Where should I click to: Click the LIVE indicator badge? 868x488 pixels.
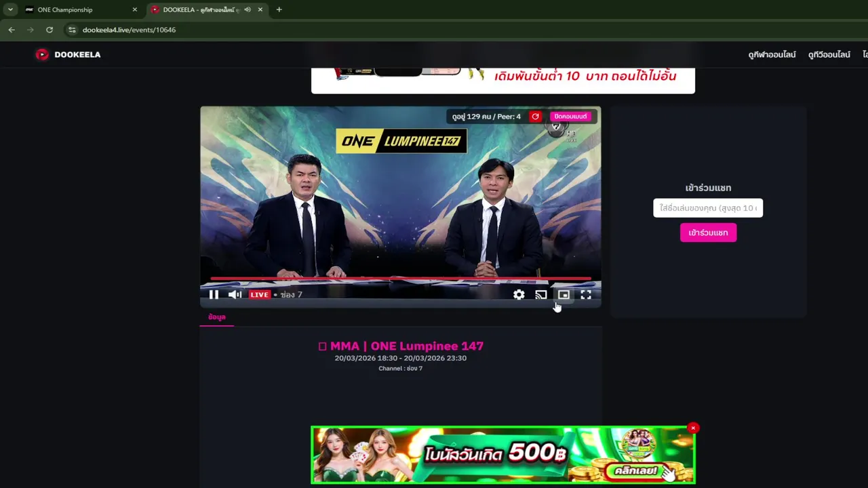coord(260,295)
